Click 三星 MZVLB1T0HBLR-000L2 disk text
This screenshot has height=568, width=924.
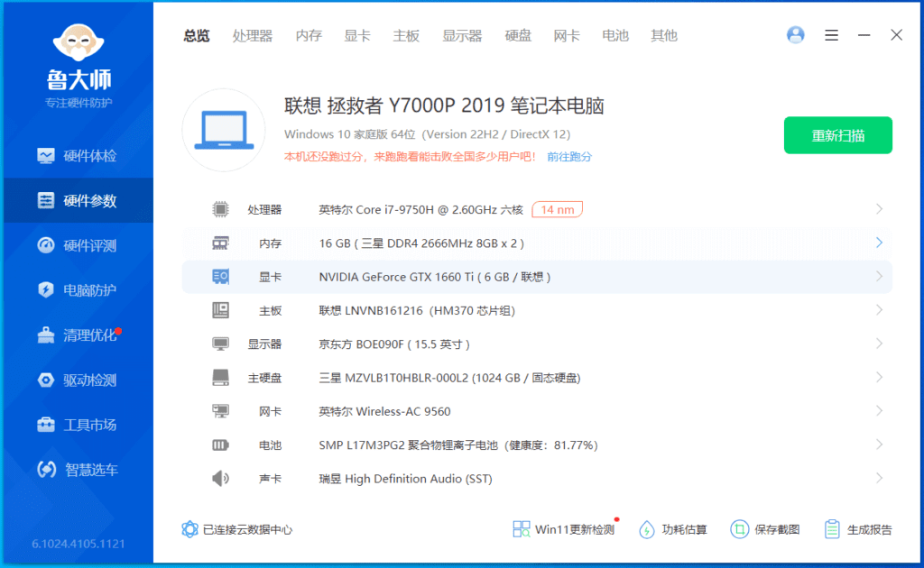[x=449, y=378]
